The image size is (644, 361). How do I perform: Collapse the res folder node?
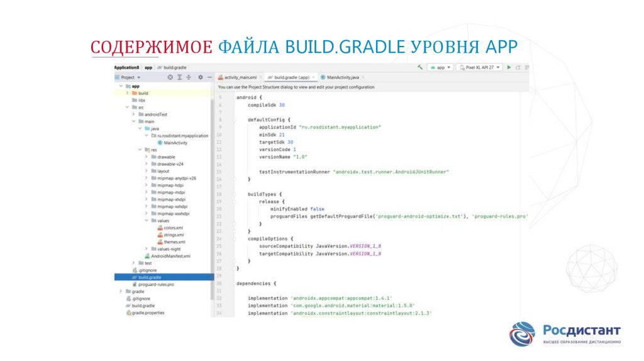[x=140, y=150]
